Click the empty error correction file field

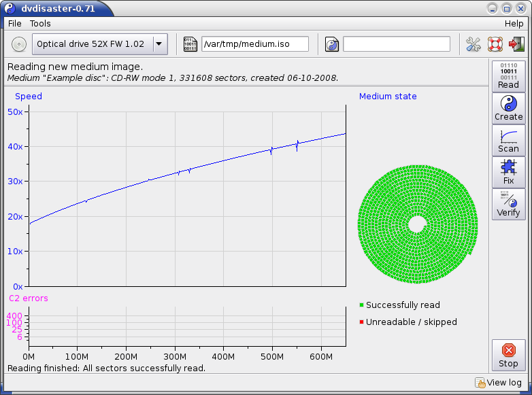pyautogui.click(x=397, y=44)
